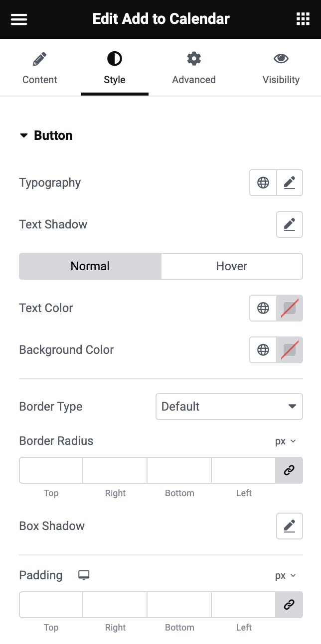The width and height of the screenshot is (321, 644).
Task: Click Typography globe icon for global fonts
Action: [263, 183]
